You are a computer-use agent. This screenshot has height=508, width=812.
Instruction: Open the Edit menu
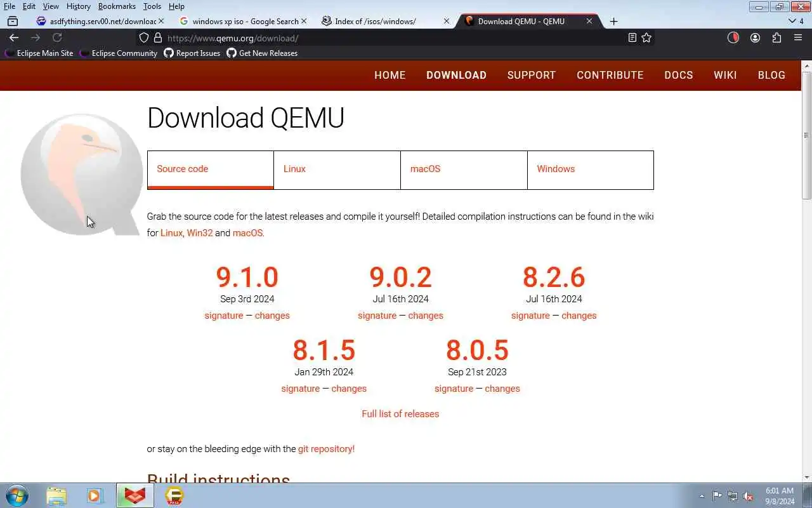click(29, 6)
